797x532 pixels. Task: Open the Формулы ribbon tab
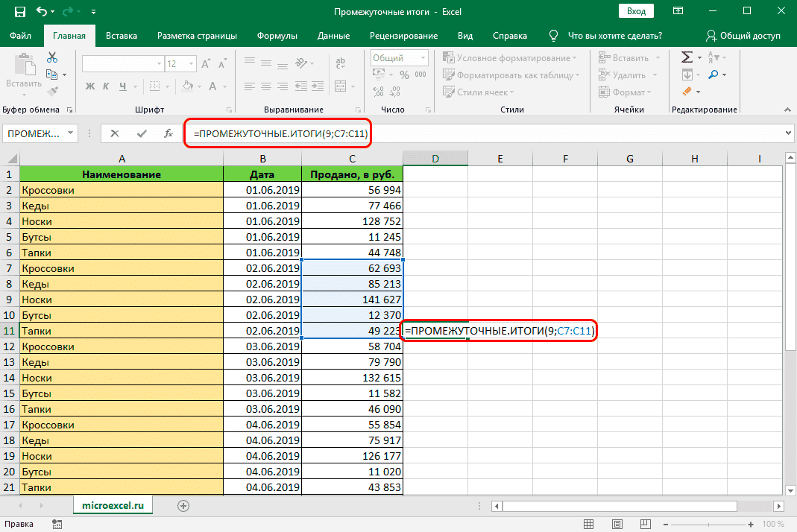[x=277, y=36]
